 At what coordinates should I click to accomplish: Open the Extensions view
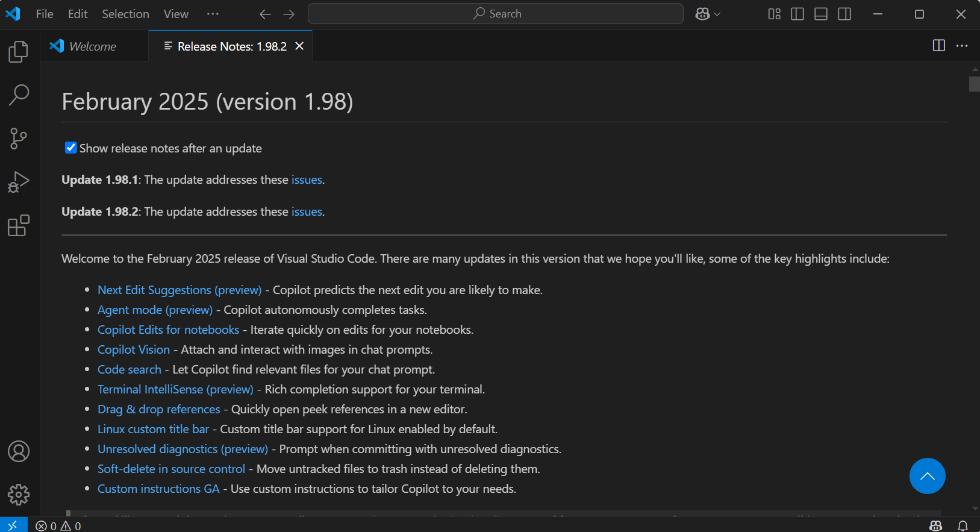pyautogui.click(x=19, y=225)
